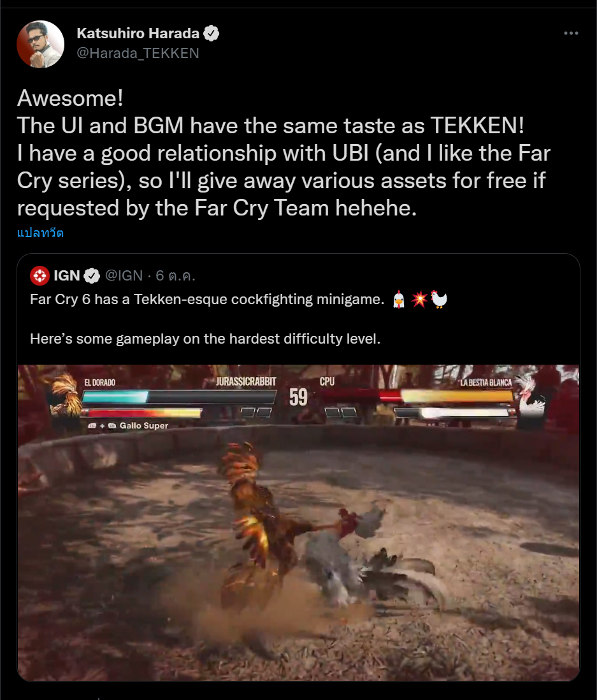Click the El Dorado health bar
Image resolution: width=597 pixels, height=700 pixels.
click(x=178, y=397)
